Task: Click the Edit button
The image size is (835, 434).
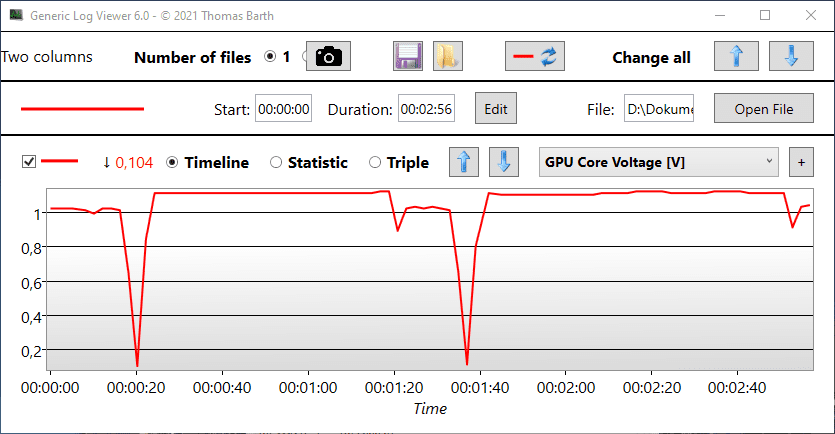Action: [496, 109]
